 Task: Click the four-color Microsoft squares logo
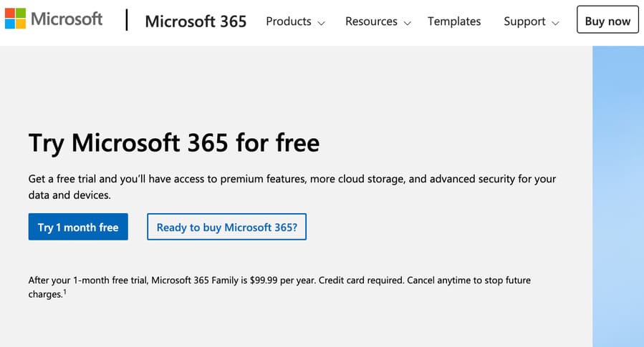(x=15, y=19)
